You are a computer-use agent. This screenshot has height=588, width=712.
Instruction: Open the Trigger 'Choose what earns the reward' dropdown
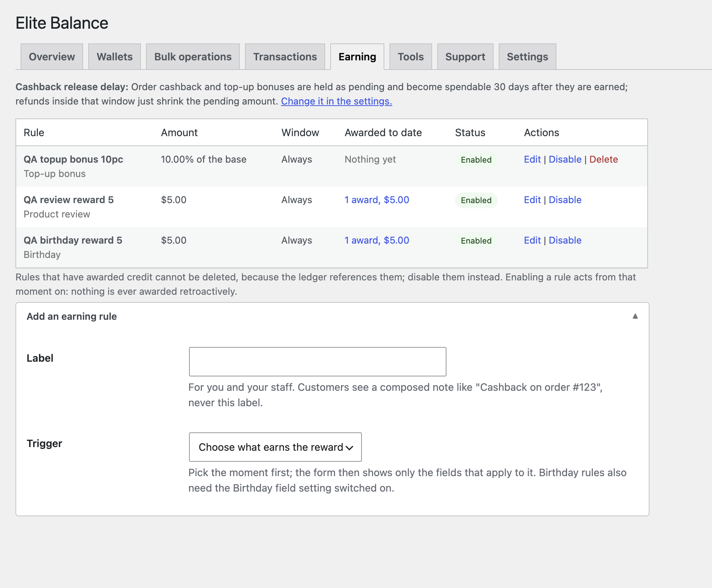tap(275, 447)
